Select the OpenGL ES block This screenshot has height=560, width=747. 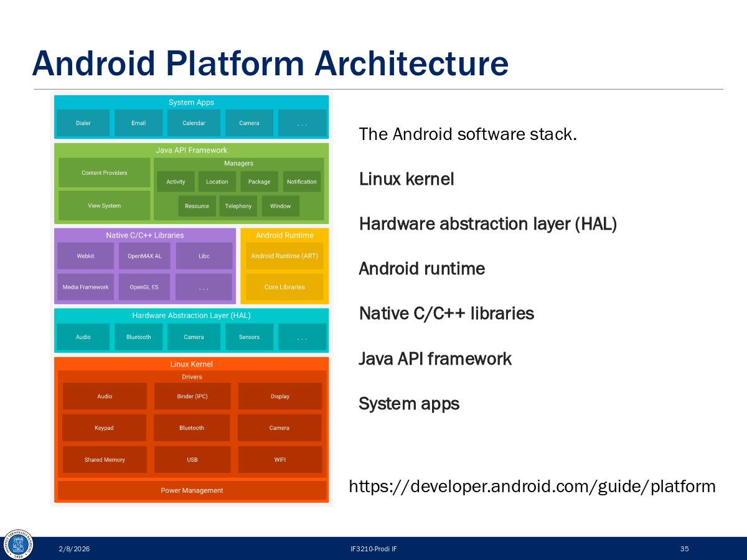point(144,287)
